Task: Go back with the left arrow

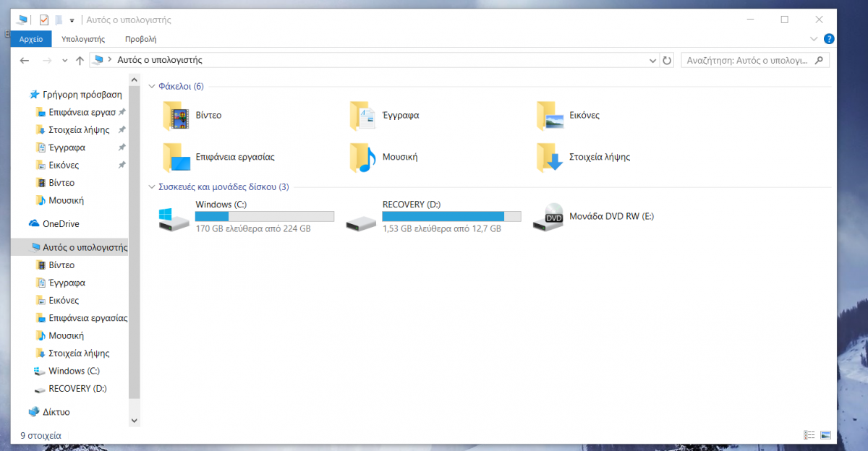Action: pos(25,61)
